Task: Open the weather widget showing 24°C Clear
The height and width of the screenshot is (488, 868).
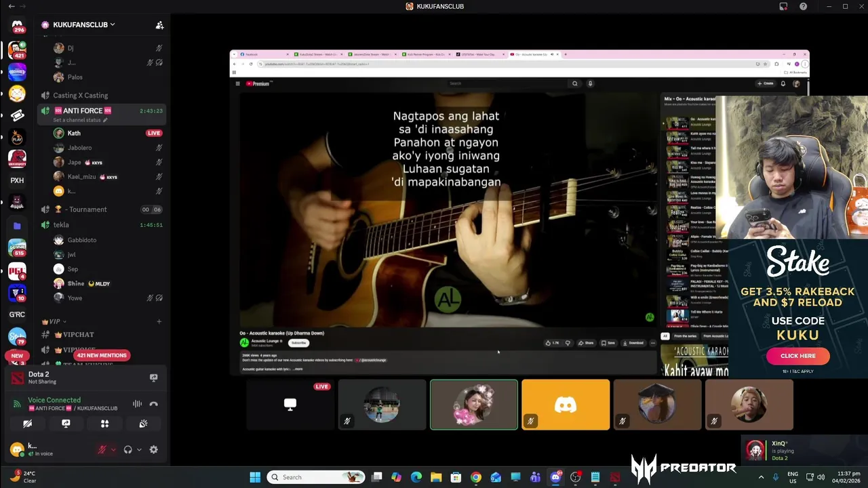Action: [x=23, y=477]
